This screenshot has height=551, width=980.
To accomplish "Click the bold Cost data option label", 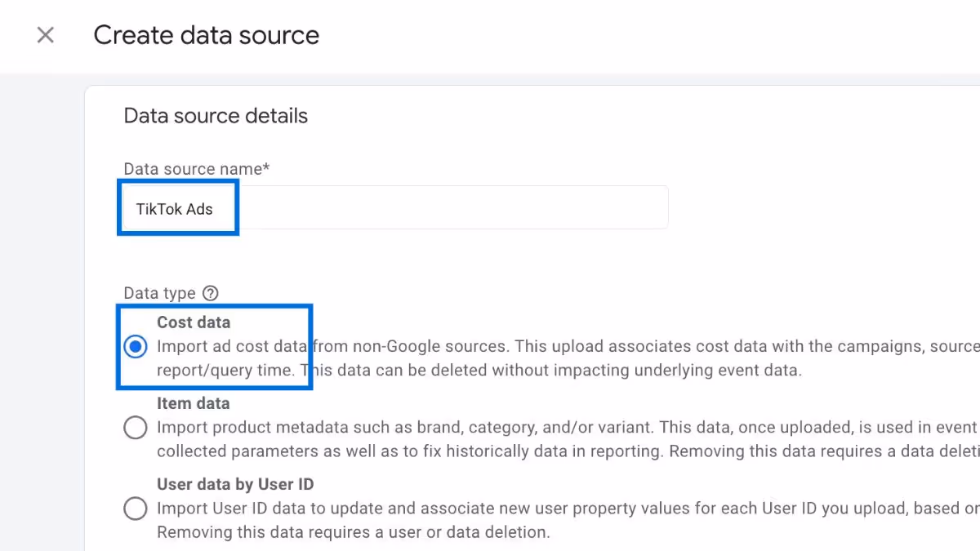I will click(x=194, y=322).
